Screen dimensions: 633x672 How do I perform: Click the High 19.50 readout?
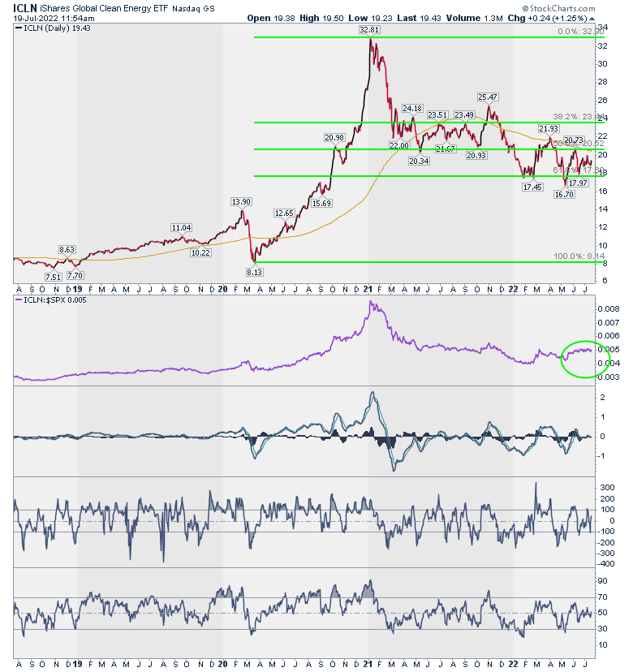click(x=321, y=19)
